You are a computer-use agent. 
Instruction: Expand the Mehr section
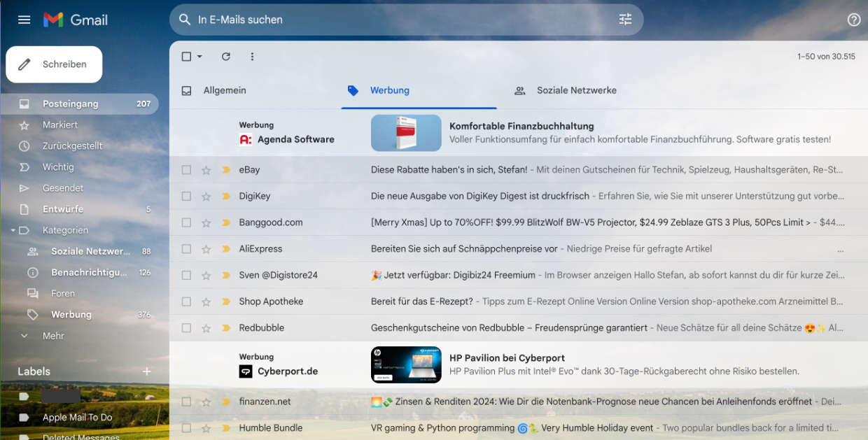(x=52, y=336)
